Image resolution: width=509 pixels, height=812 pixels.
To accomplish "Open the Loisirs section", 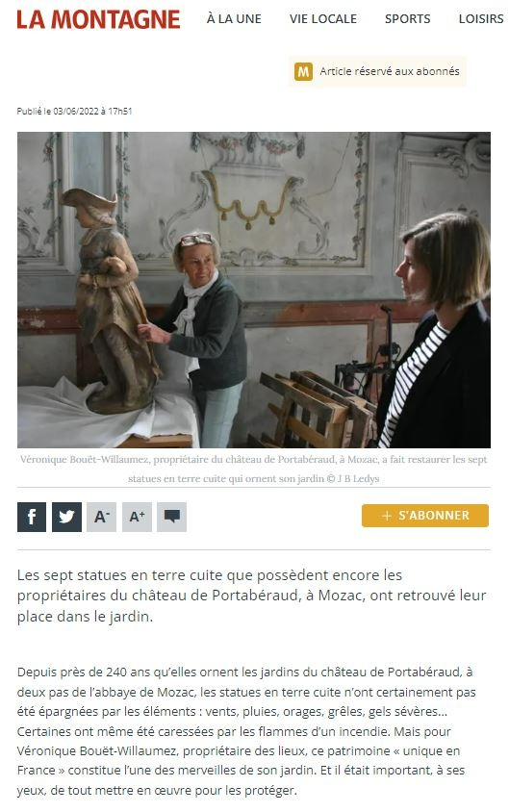I will point(481,18).
